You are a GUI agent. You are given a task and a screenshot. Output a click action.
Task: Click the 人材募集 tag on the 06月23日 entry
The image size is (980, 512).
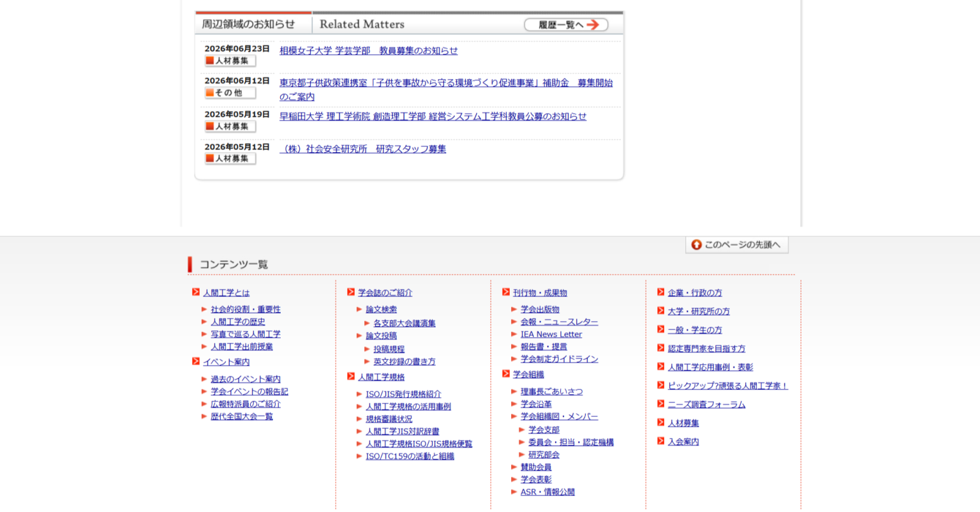[230, 61]
